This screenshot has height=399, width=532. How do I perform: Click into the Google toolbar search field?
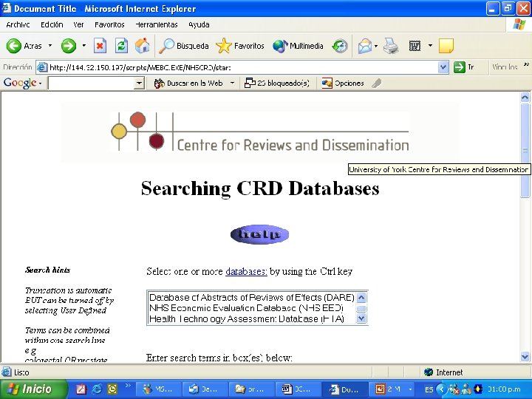(x=91, y=83)
